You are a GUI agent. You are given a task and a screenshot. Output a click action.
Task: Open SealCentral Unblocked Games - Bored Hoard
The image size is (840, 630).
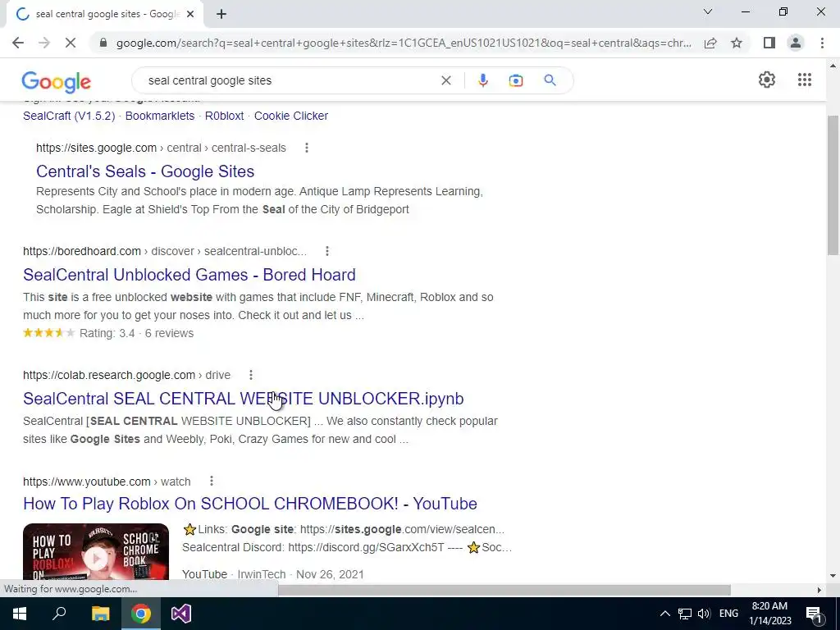(x=189, y=275)
